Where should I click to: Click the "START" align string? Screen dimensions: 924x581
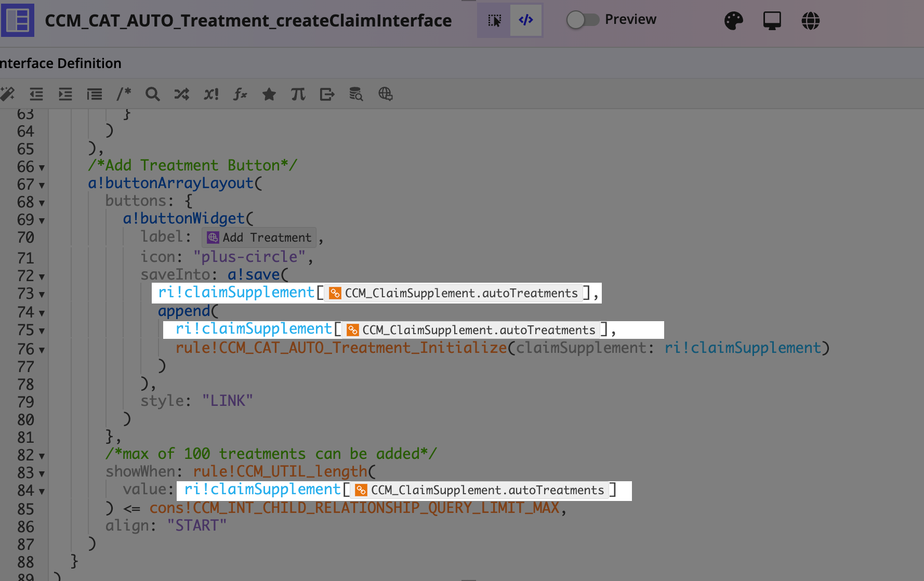(196, 525)
